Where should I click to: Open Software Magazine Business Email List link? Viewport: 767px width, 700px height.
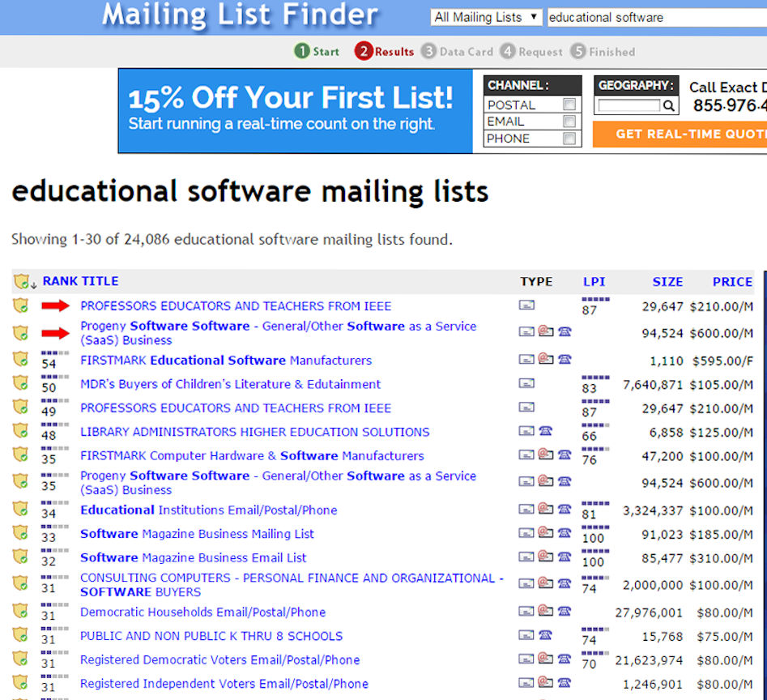pos(194,557)
